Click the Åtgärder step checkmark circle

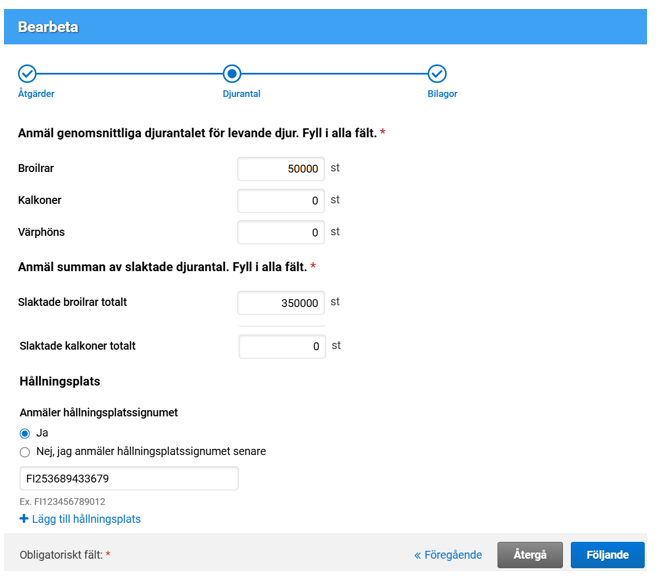click(x=27, y=74)
